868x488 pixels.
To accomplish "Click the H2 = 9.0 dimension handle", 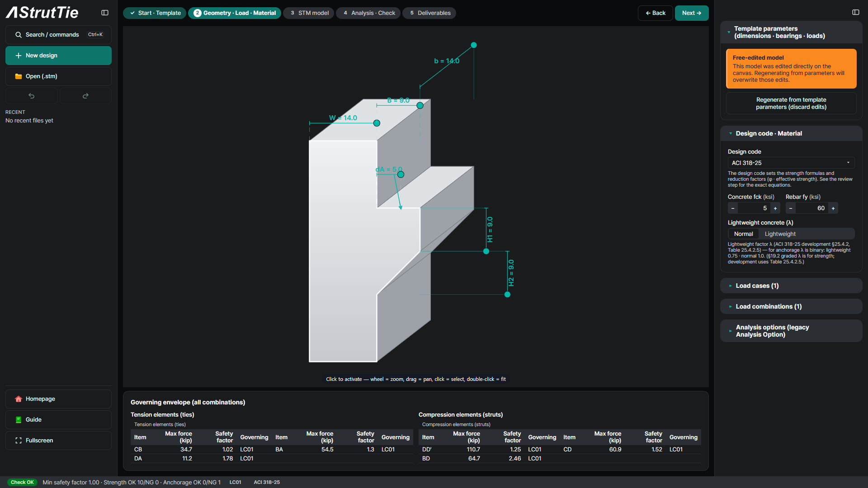I will click(x=507, y=295).
